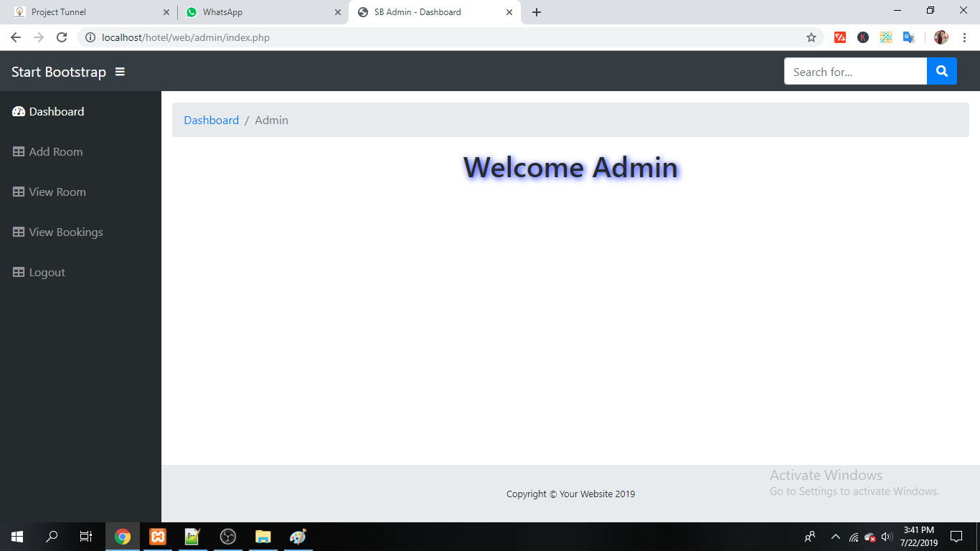
Task: Toggle the sidebar with the hamburger icon
Action: click(120, 72)
